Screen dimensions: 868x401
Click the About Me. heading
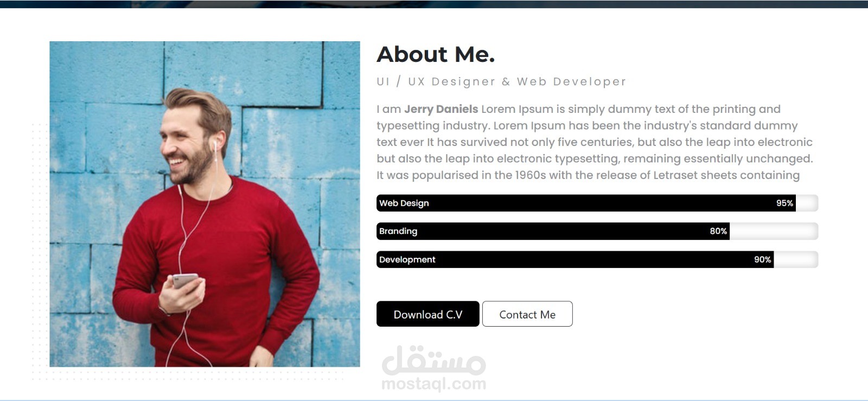(436, 54)
